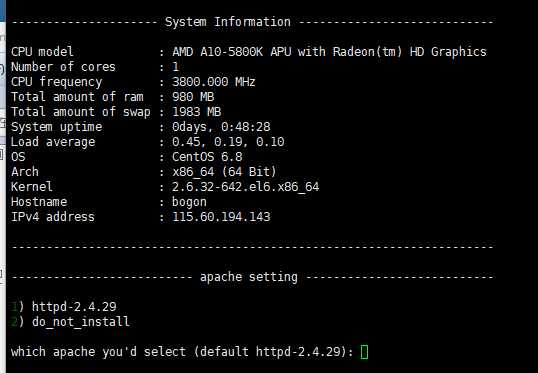Viewport: 538px width, 373px height.
Task: Click the 'which apache you'd select' prompt text
Action: click(182, 352)
